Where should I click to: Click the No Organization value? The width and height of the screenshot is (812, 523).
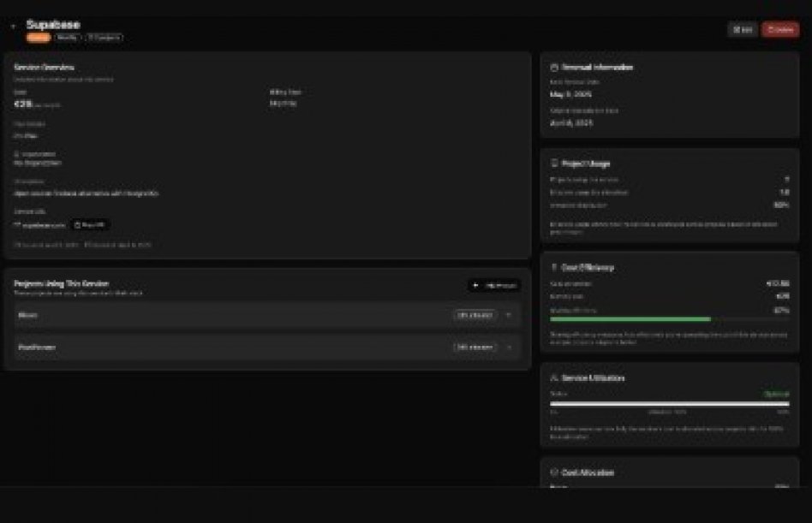[x=38, y=163]
